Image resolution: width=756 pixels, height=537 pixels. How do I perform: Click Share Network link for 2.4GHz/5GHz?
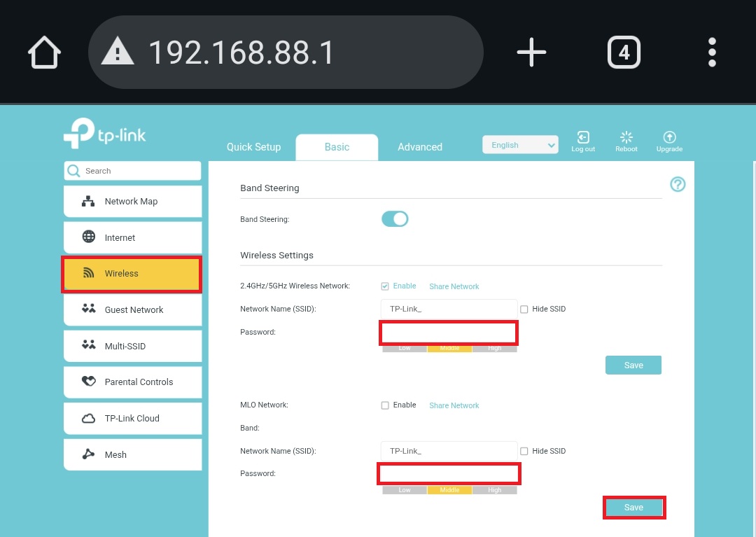[454, 286]
